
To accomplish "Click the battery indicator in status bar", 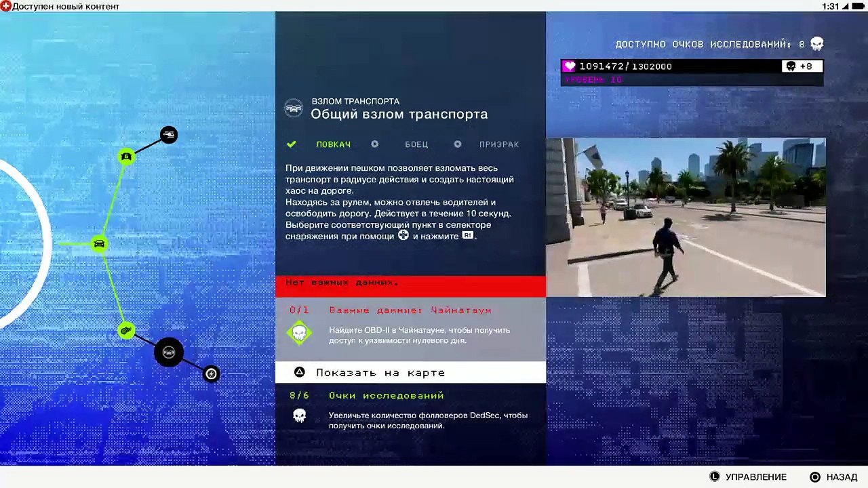I will [x=859, y=6].
